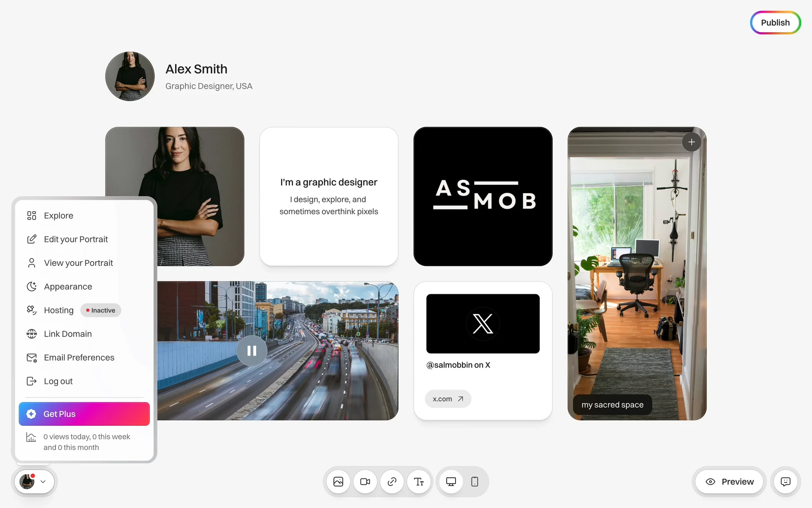This screenshot has height=508, width=812.
Task: Insert a link block via chain icon
Action: 392,482
